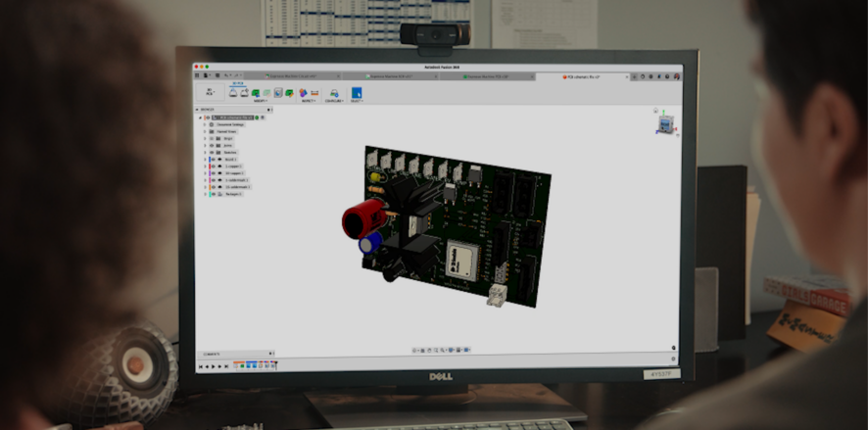Open the Modify dropdown label

pyautogui.click(x=261, y=101)
